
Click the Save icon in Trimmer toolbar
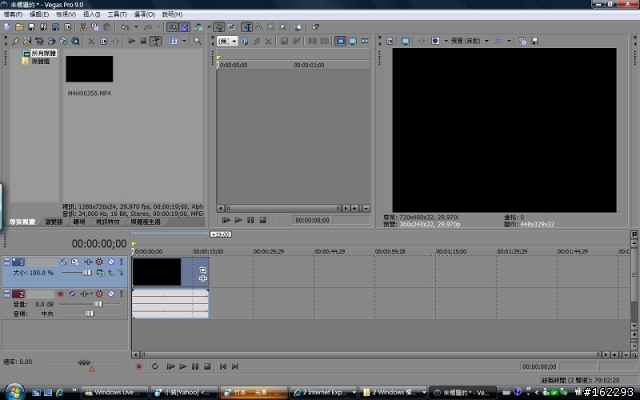284,41
